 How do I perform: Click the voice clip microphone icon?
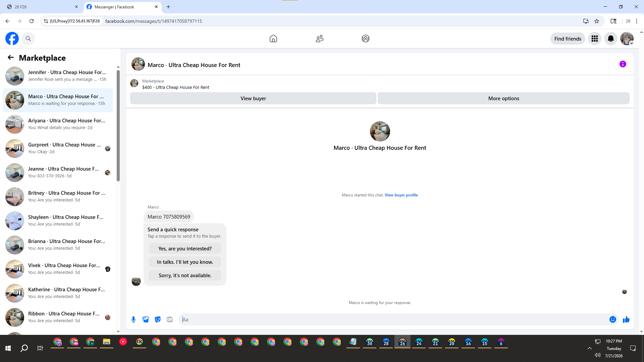click(133, 319)
